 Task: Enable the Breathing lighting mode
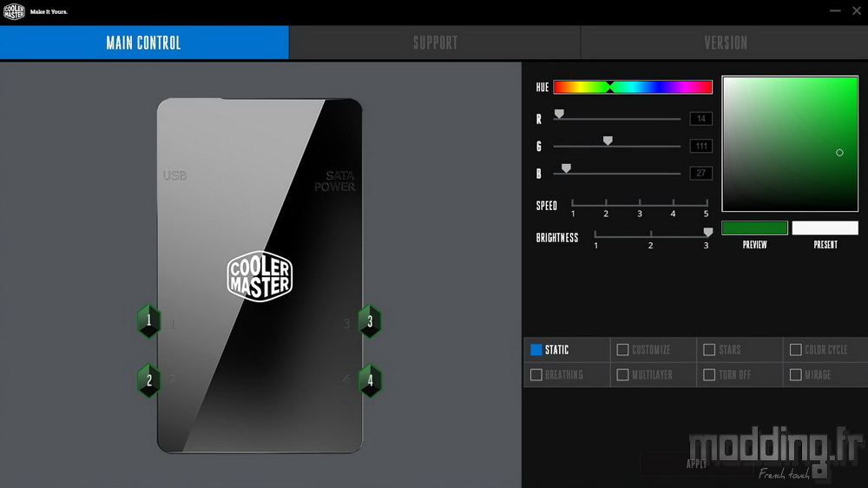tap(536, 375)
